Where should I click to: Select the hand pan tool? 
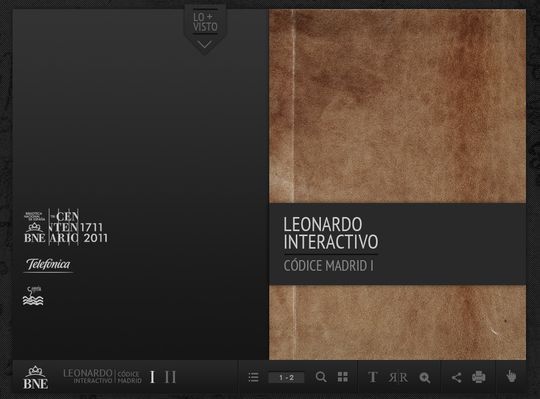point(511,376)
